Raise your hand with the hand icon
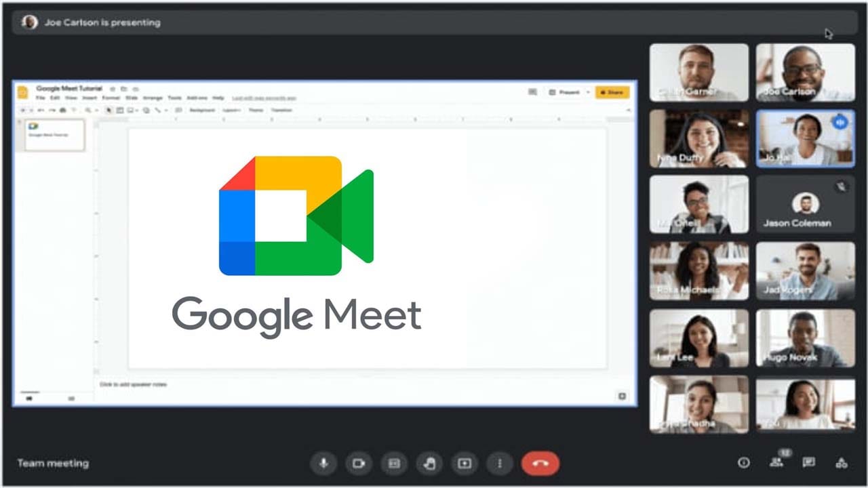Viewport: 868px width, 488px height. click(x=429, y=464)
